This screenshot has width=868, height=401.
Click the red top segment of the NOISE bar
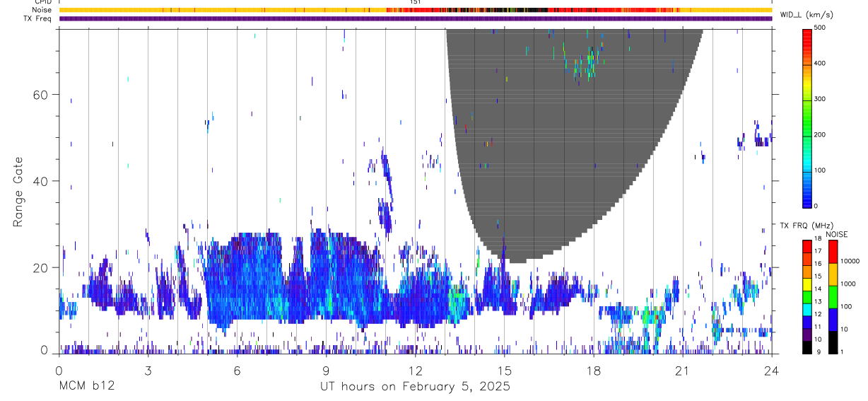click(833, 251)
